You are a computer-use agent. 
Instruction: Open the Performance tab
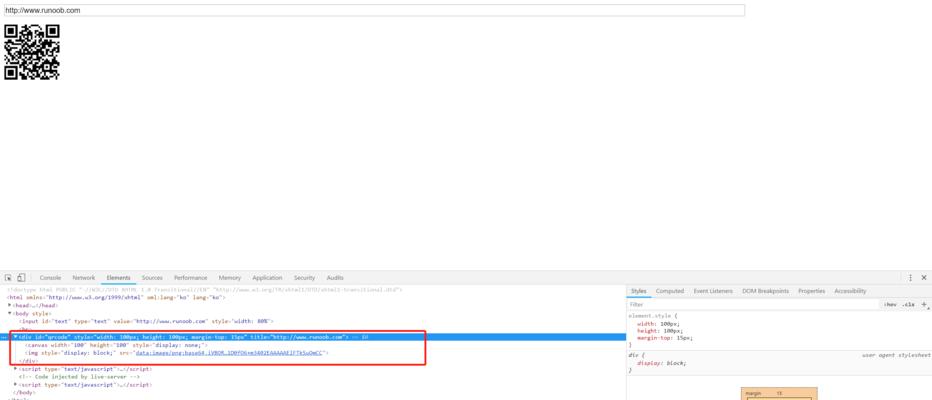(191, 278)
